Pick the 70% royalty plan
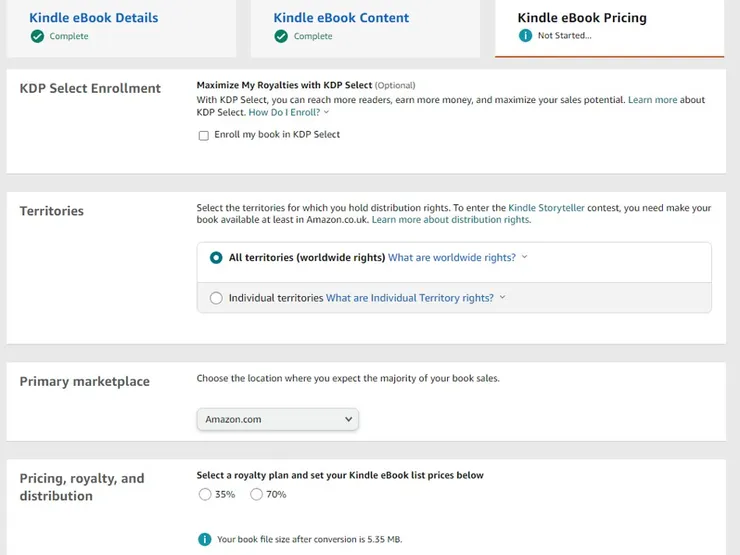This screenshot has height=555, width=740. pos(256,494)
